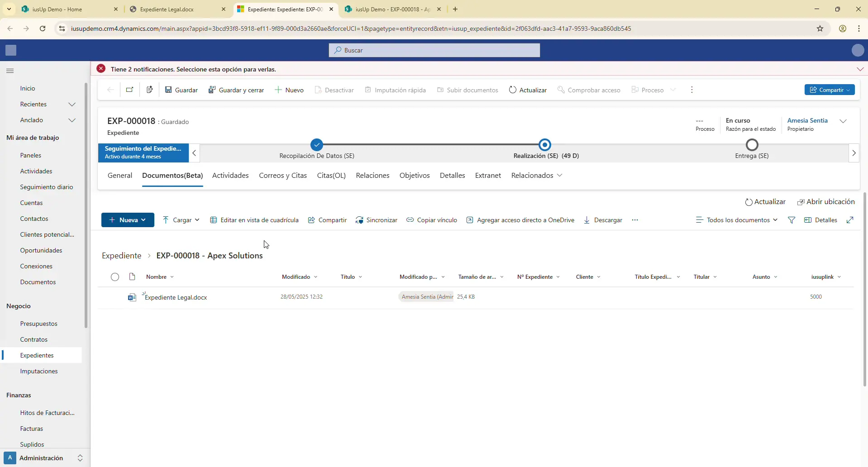Select the Realización (SE) stage circle

point(545,145)
